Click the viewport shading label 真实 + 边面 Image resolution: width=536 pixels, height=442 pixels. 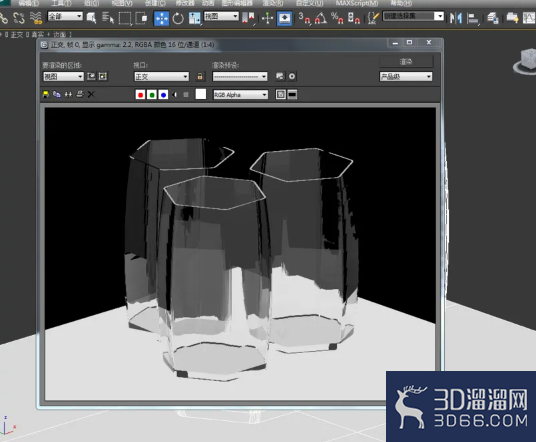pyautogui.click(x=48, y=35)
